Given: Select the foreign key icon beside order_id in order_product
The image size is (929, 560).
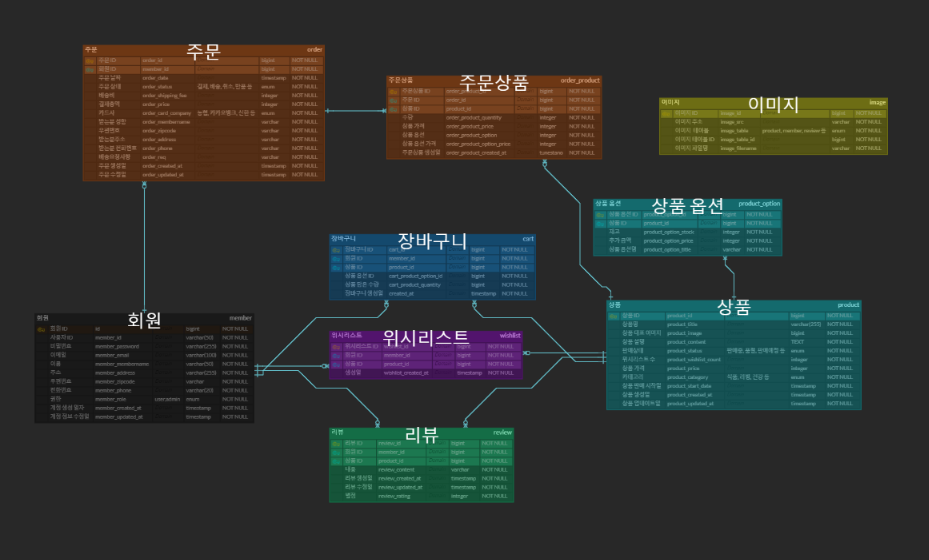Looking at the screenshot, I should (x=393, y=101).
